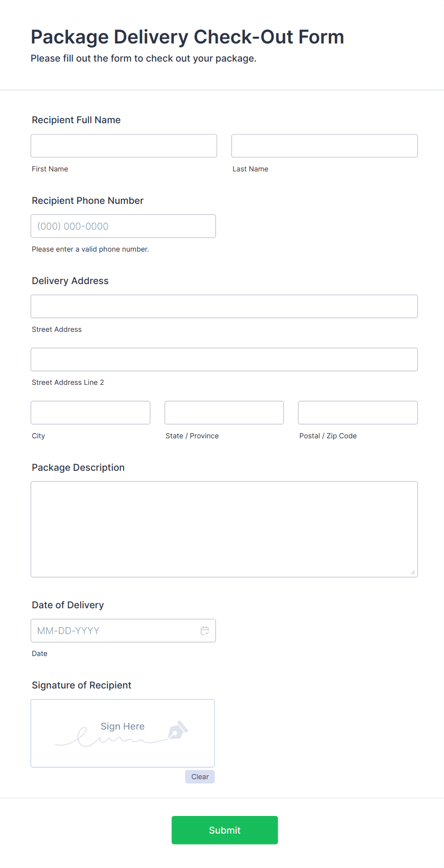Click the Postal / Zip Code field
The height and width of the screenshot is (868, 444).
click(x=358, y=413)
